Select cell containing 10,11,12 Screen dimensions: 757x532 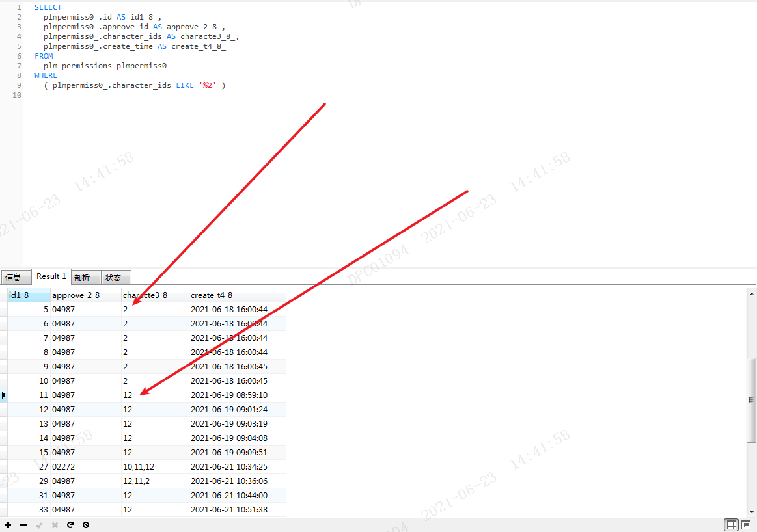pos(155,467)
